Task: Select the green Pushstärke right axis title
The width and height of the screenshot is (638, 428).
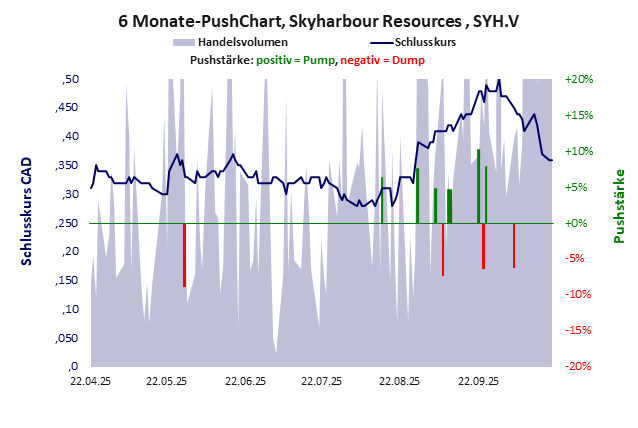Action: click(618, 206)
